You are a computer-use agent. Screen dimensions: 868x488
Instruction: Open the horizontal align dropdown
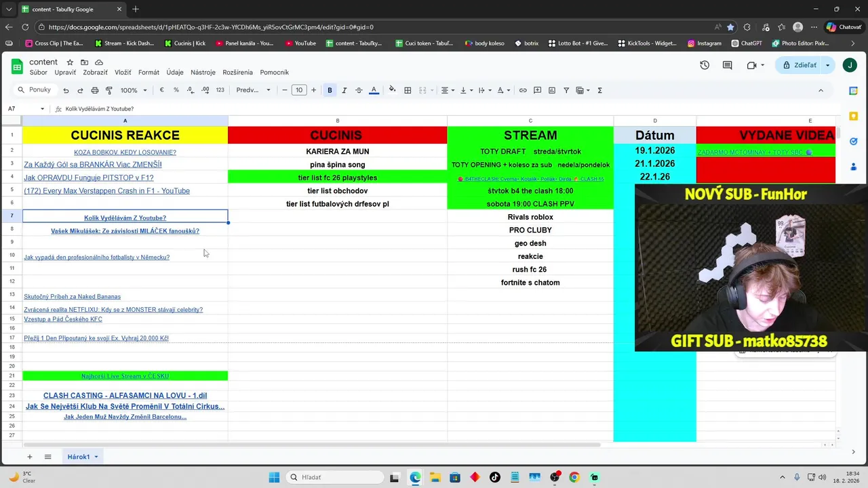(x=448, y=90)
